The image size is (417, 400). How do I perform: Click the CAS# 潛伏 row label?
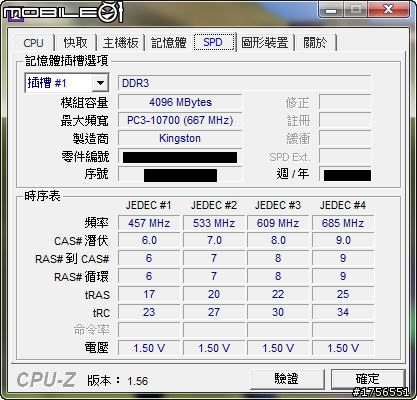coord(81,241)
